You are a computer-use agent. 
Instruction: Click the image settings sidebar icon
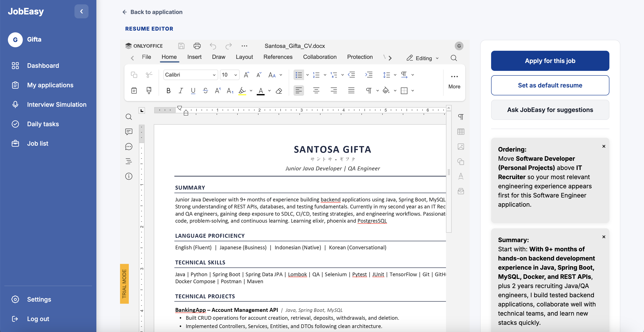[461, 147]
